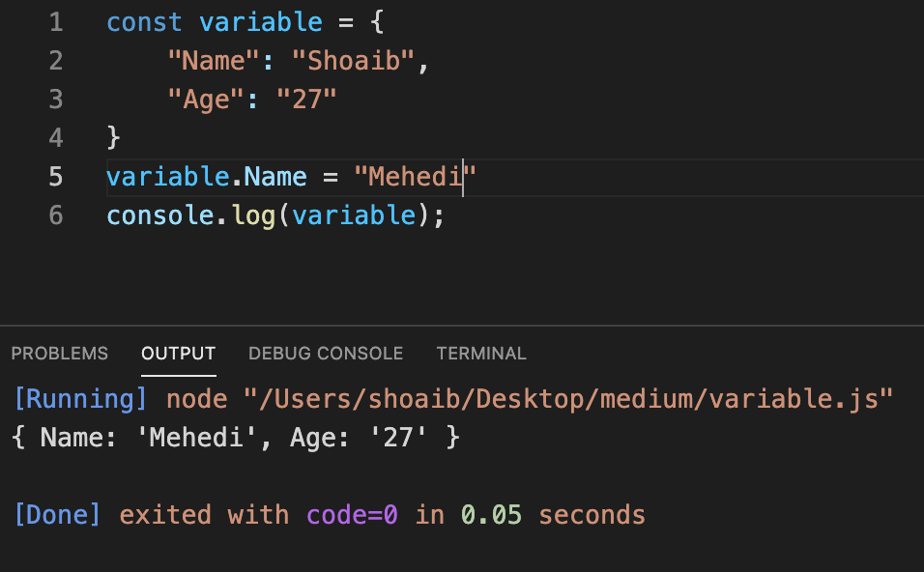Click the closing brace on line 4
The width and height of the screenshot is (924, 572).
tap(111, 137)
